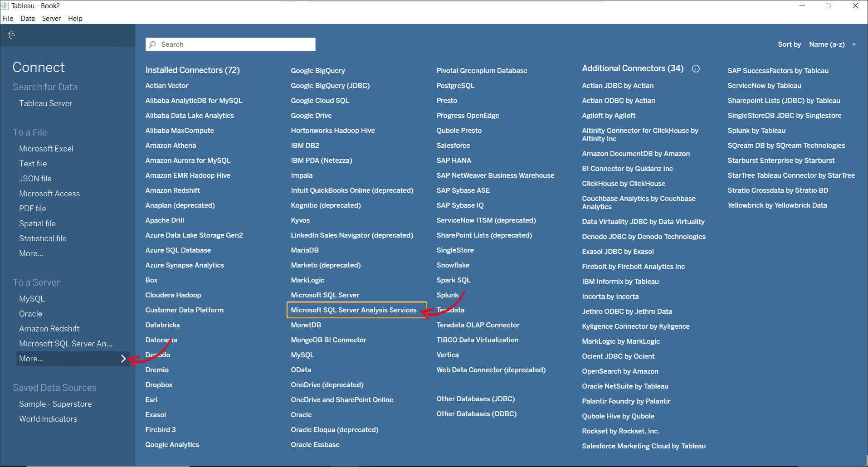
Task: Select Tableau Server under Search for Data
Action: click(46, 103)
